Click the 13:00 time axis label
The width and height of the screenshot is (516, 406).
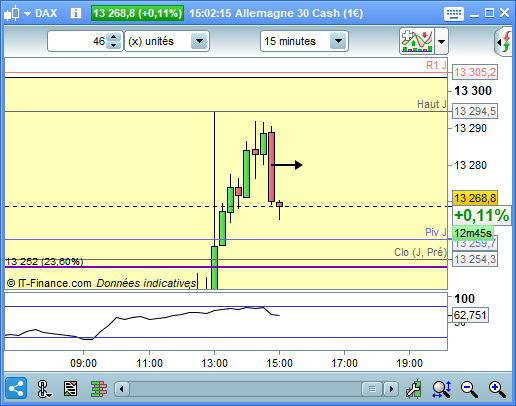(214, 363)
